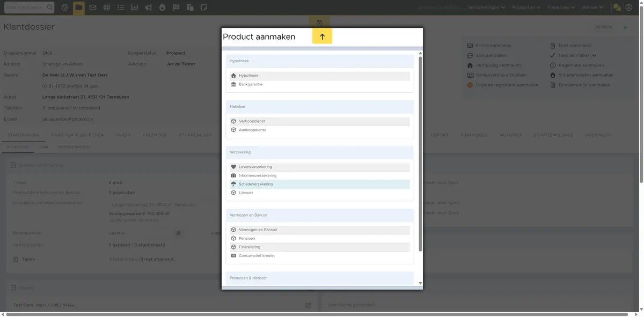
Task: Click the Brief aanmaken link
Action: [575, 46]
